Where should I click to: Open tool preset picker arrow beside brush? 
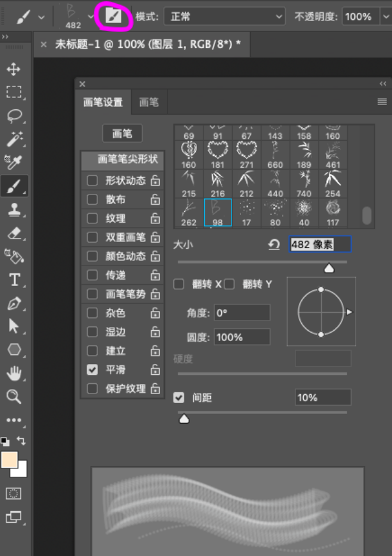(x=41, y=17)
